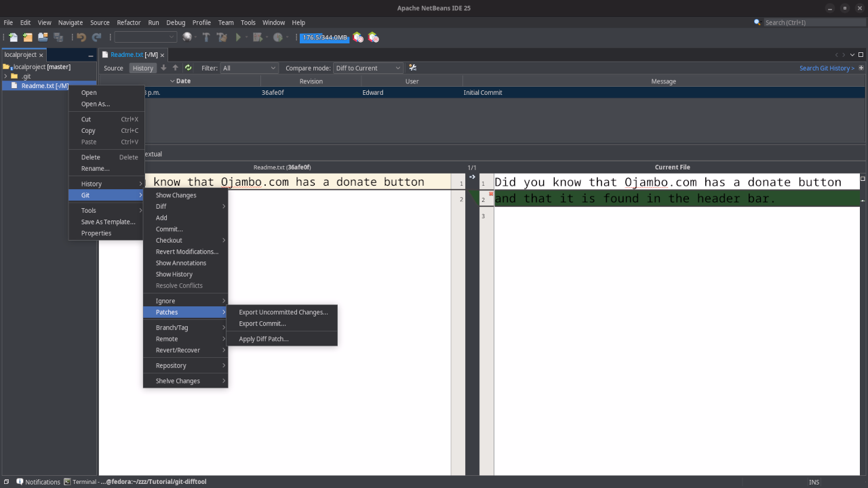
Task: Click the diff options wrench icon
Action: (x=412, y=68)
